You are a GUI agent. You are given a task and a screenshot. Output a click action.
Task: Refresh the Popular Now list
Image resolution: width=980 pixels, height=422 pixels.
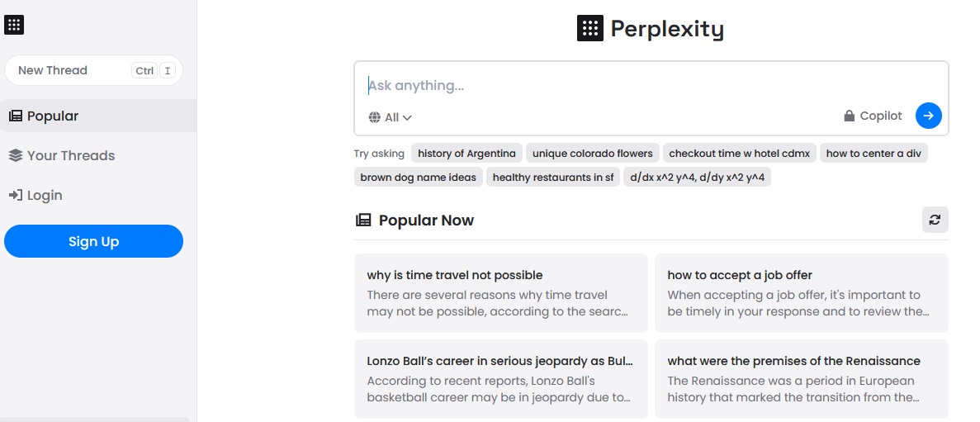(935, 220)
